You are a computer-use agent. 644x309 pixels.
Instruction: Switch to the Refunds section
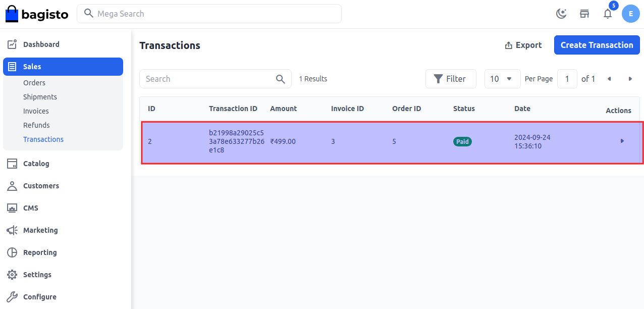[36, 125]
